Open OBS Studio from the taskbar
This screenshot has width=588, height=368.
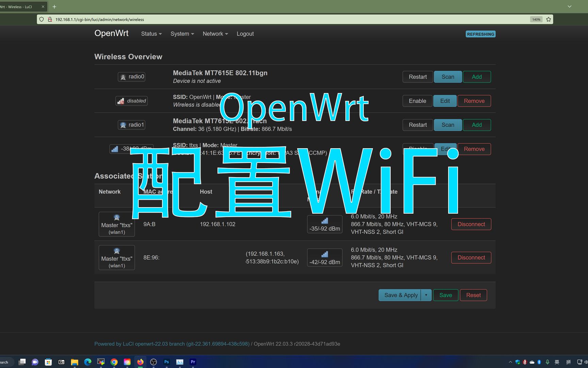click(x=153, y=362)
